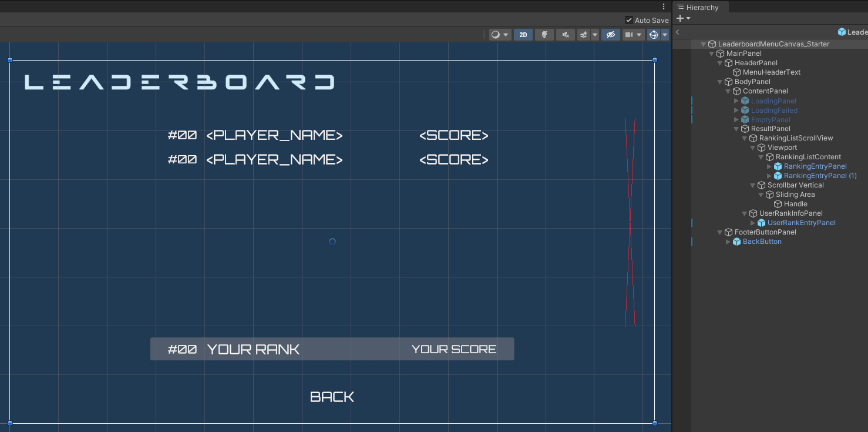Open the Gizmos dropdown arrow

(x=665, y=35)
